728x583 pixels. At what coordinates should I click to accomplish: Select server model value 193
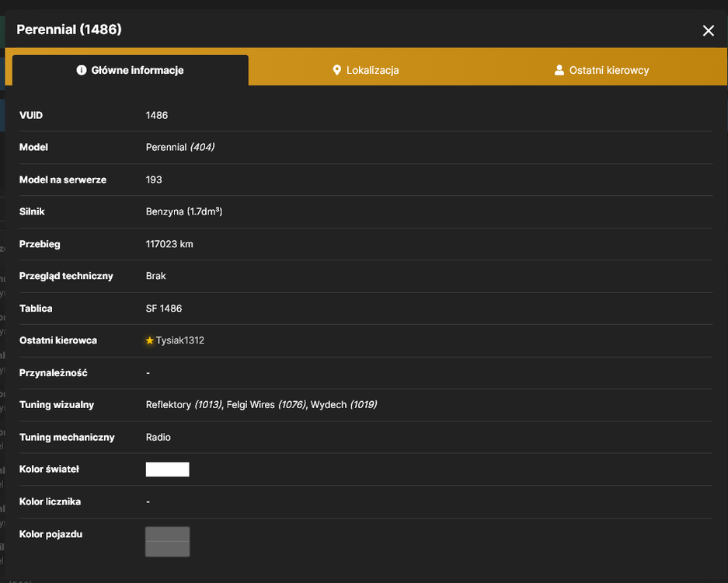point(154,180)
